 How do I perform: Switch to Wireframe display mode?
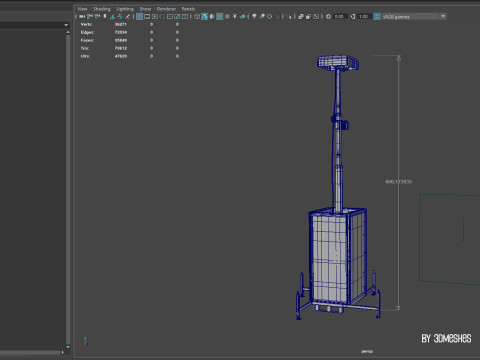197,16
